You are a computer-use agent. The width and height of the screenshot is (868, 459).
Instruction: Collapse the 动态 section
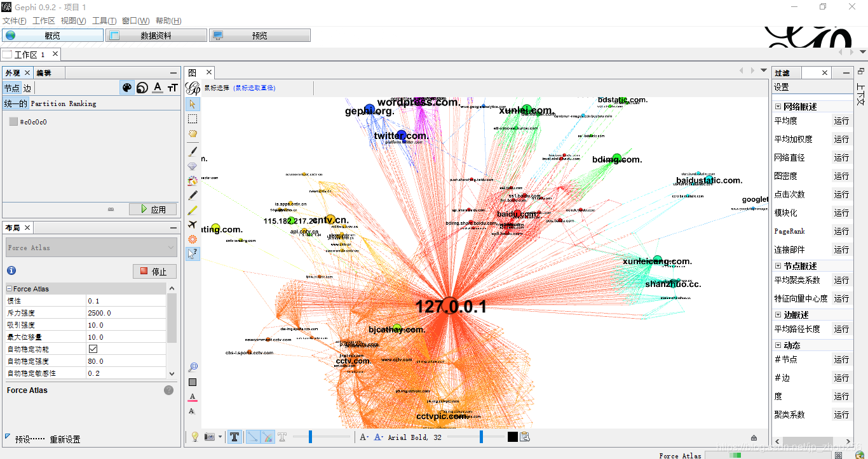click(778, 345)
